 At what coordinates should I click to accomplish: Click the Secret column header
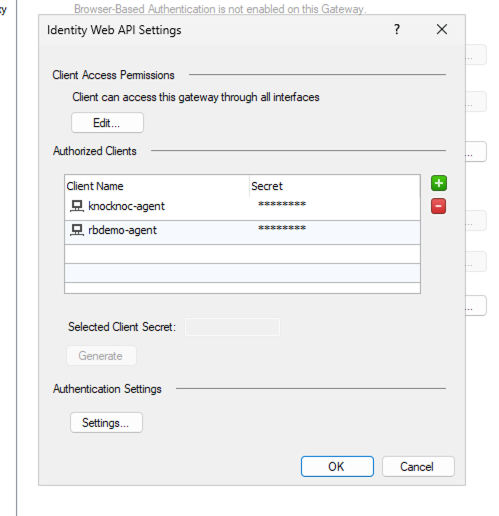tap(335, 186)
